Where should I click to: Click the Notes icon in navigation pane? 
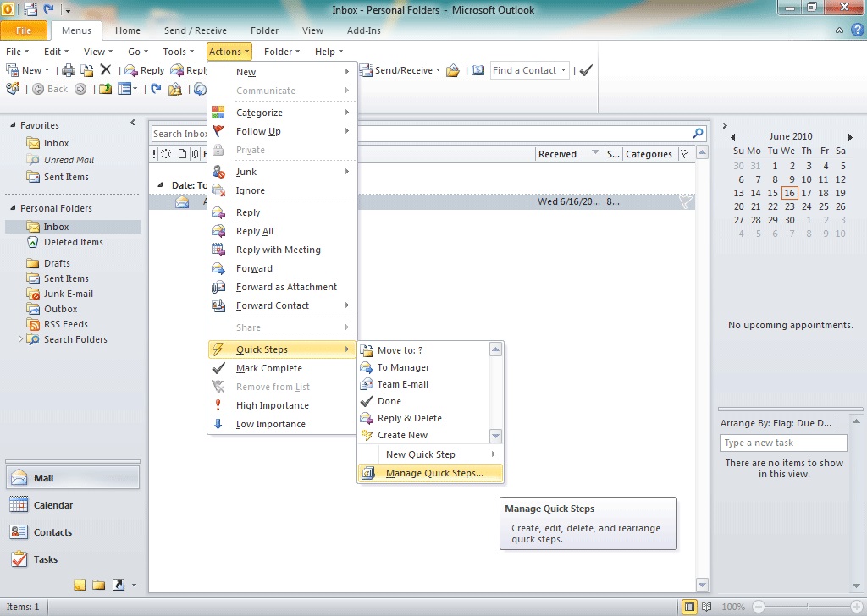[x=80, y=585]
